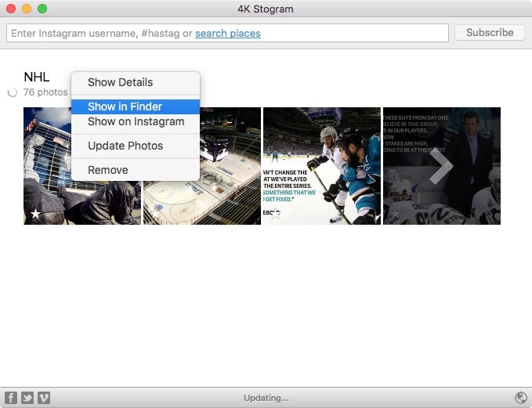
Task: Click the Twitter bird icon
Action: click(27, 398)
